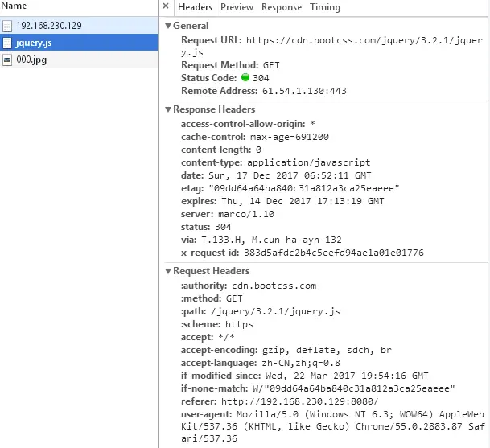Click the Name column header
The width and height of the screenshot is (490, 448).
(x=14, y=6)
